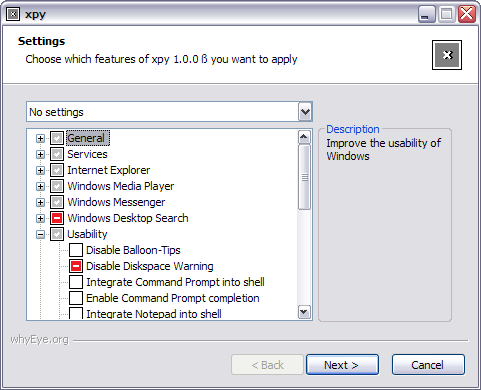Select the Windows Messenger label
The width and height of the screenshot is (481, 390).
[x=116, y=202]
